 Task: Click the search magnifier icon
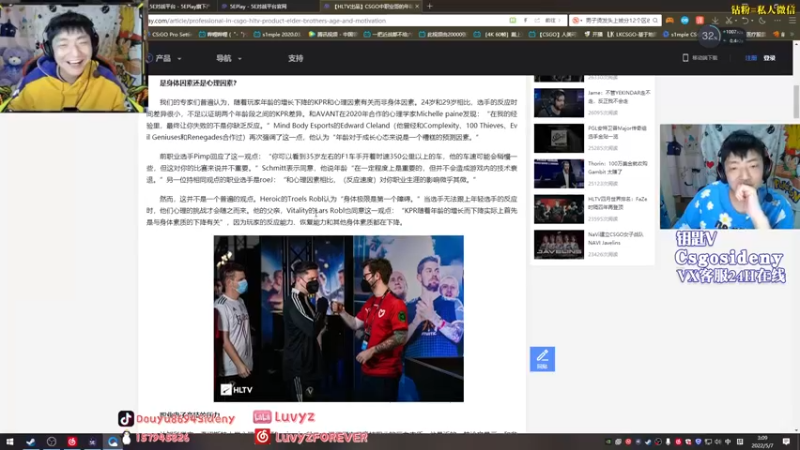[655, 20]
